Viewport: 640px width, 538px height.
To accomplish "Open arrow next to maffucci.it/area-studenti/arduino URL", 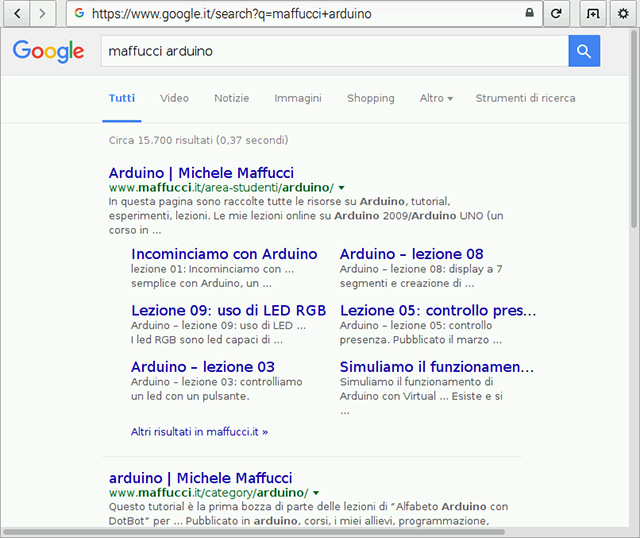I will click(342, 188).
